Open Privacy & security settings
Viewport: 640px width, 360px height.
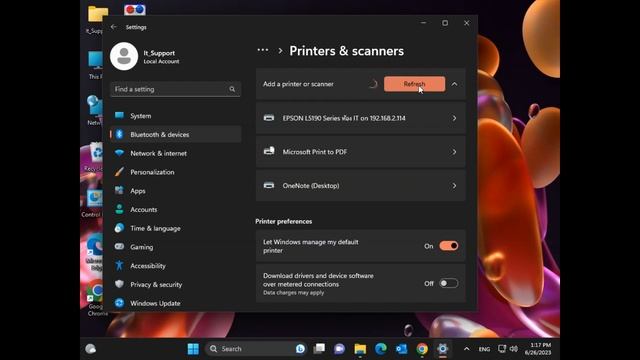click(176, 284)
